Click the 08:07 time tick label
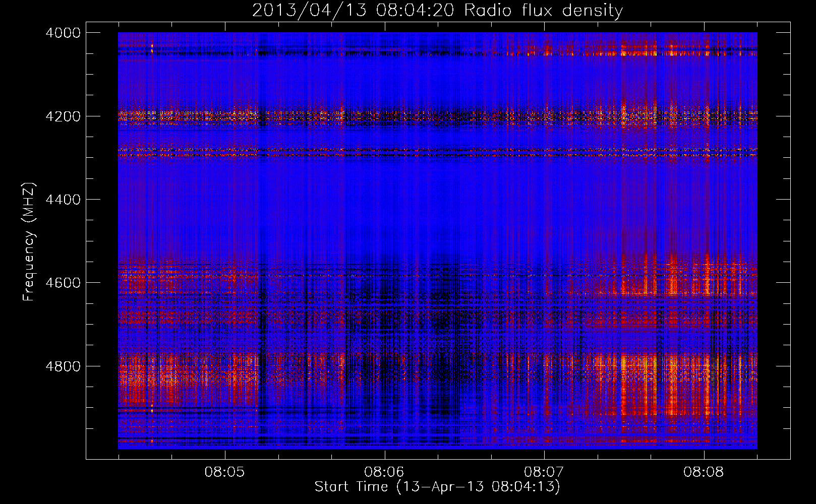The image size is (816, 504). coord(544,472)
